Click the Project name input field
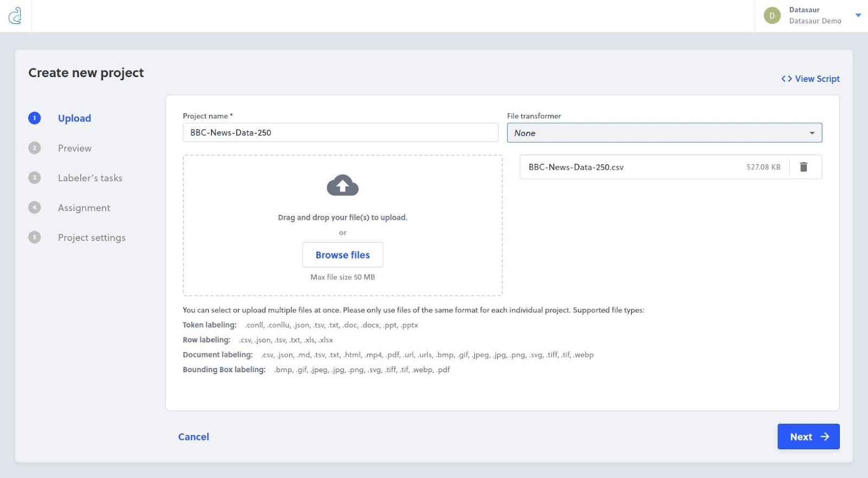The image size is (868, 478). [x=340, y=132]
